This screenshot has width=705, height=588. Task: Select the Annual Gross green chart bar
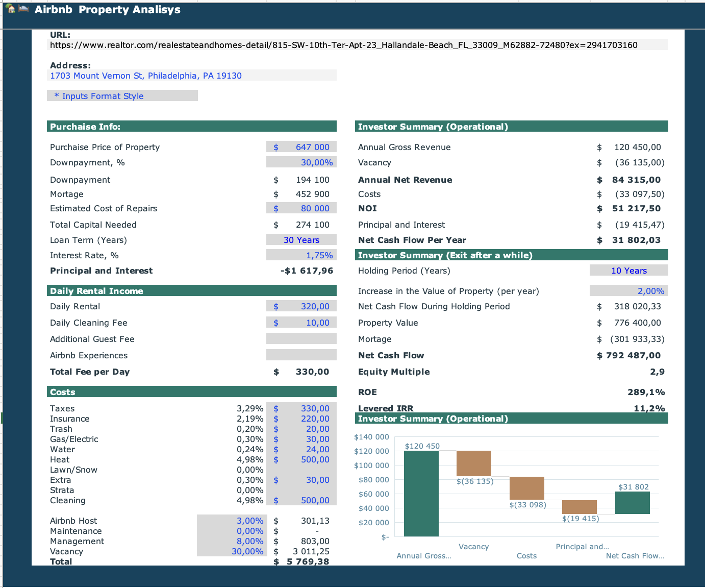(421, 494)
